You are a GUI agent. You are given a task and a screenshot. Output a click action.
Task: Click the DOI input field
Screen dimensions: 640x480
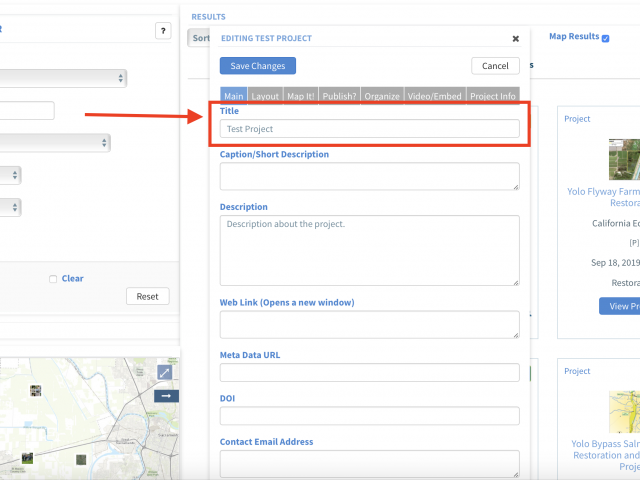(369, 416)
